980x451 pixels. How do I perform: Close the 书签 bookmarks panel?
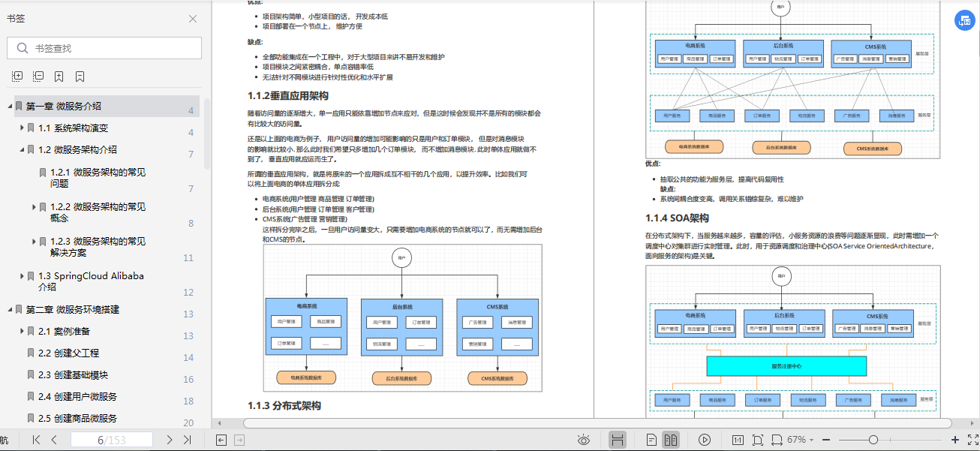[x=193, y=19]
